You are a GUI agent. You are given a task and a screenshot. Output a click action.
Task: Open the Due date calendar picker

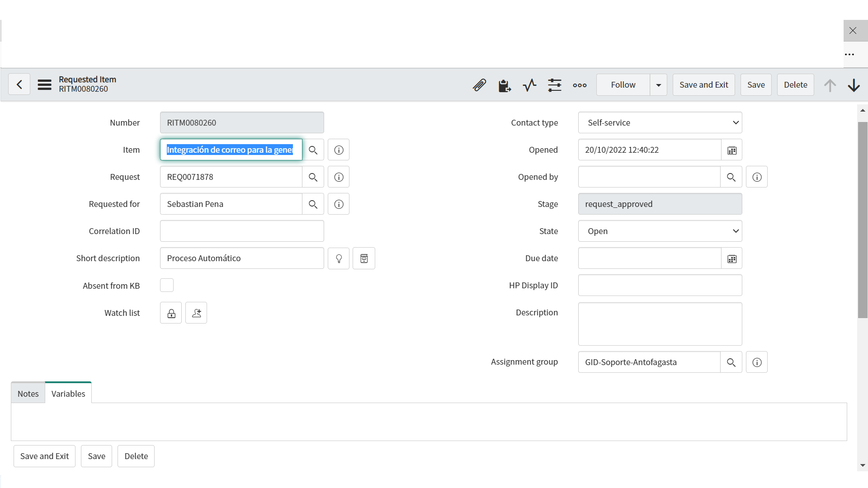731,258
